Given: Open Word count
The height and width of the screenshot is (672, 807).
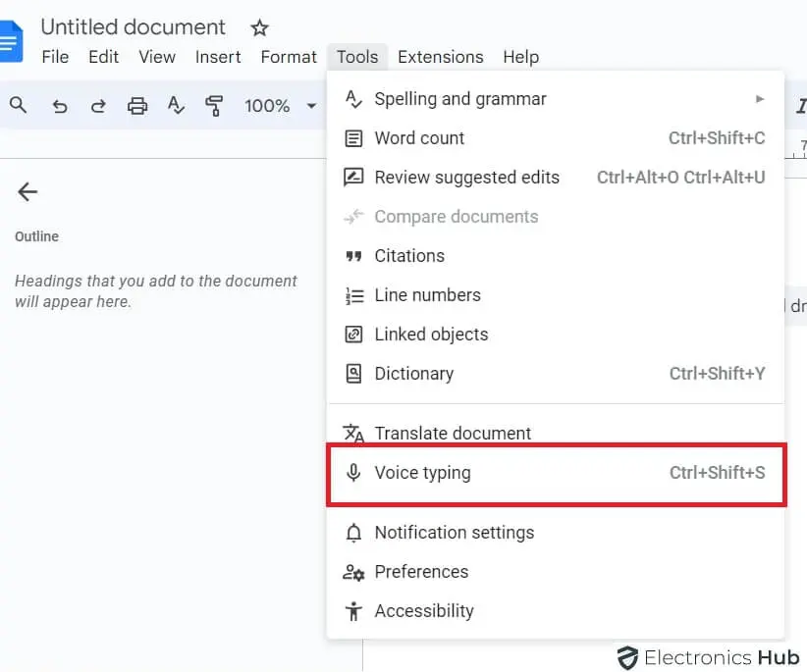Looking at the screenshot, I should click(556, 137).
